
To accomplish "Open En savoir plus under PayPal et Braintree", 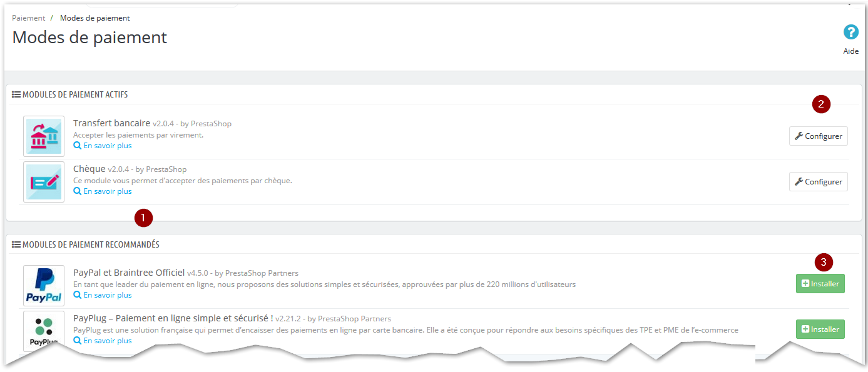I will coord(103,295).
